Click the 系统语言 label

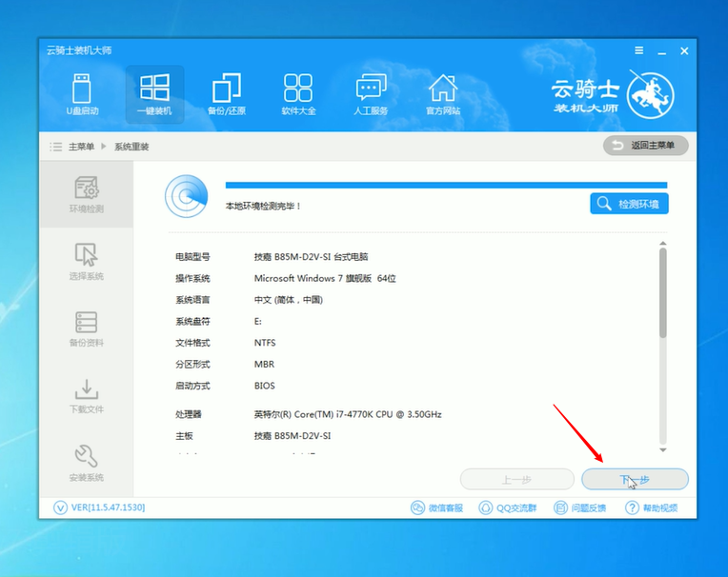coord(192,300)
